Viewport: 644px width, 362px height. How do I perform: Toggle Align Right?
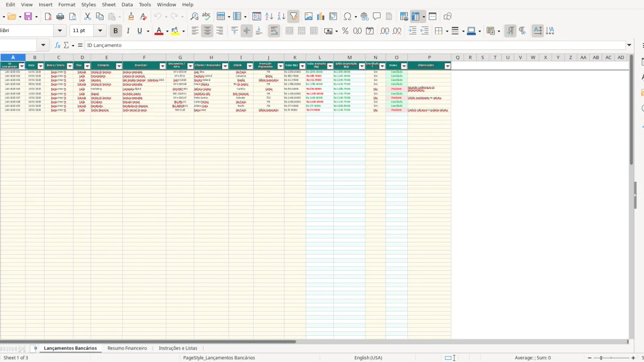pos(219,31)
